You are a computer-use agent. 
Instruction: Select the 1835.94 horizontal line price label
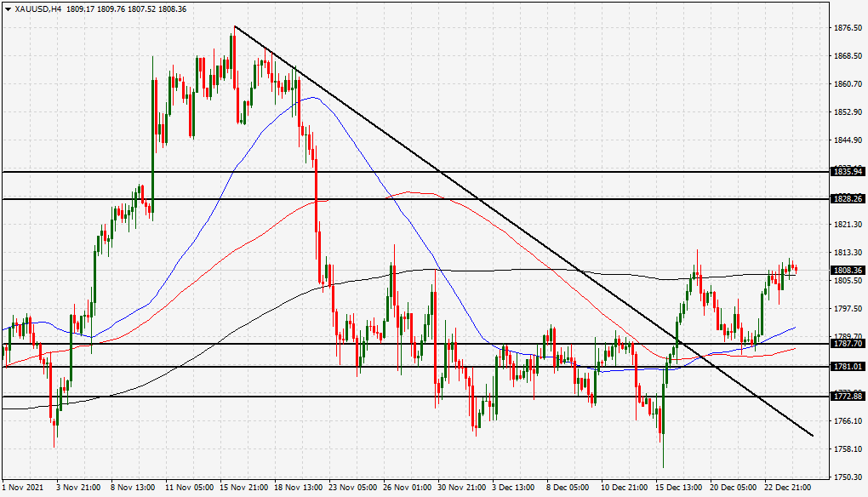[848, 172]
